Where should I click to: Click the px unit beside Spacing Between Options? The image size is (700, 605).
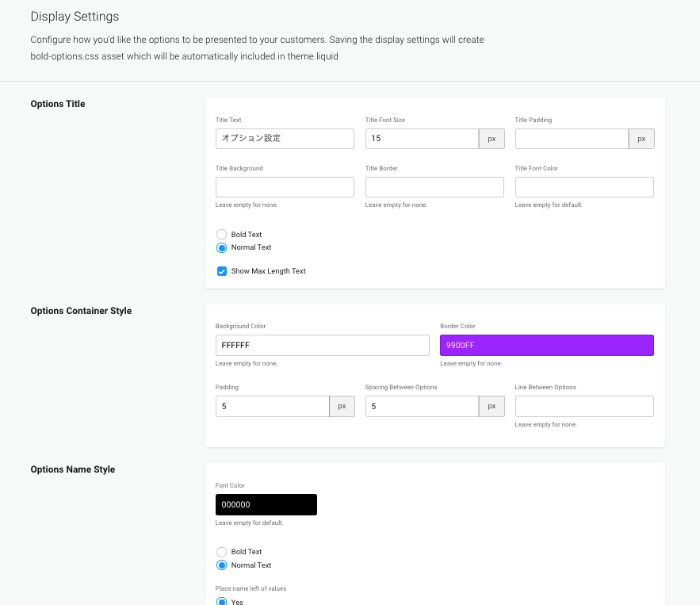[x=492, y=406]
